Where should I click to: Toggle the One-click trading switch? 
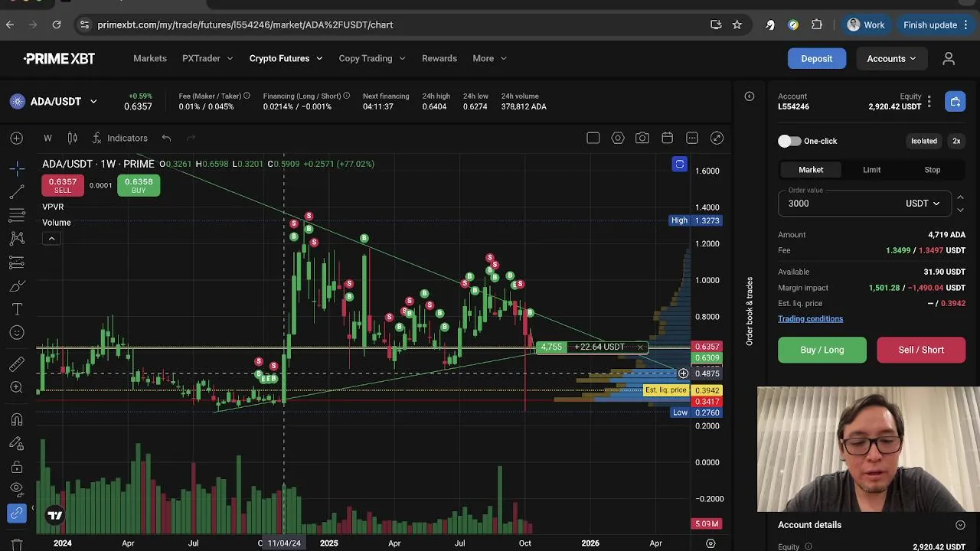[789, 141]
